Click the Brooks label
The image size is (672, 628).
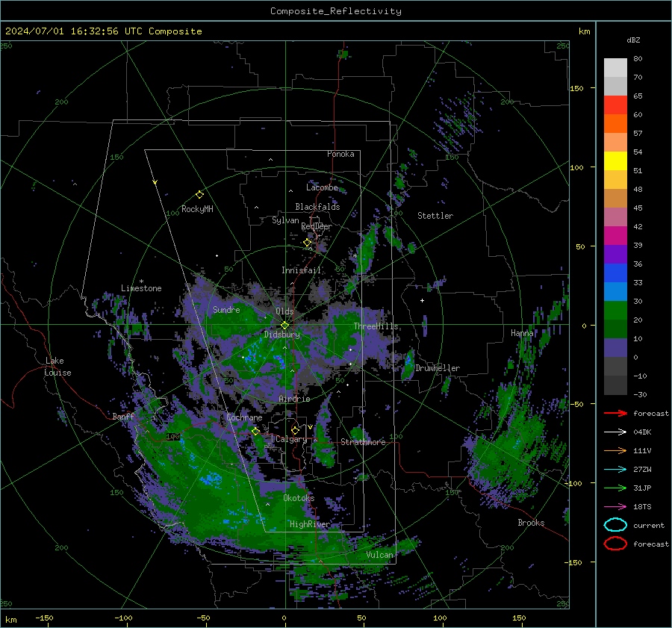[x=531, y=523]
